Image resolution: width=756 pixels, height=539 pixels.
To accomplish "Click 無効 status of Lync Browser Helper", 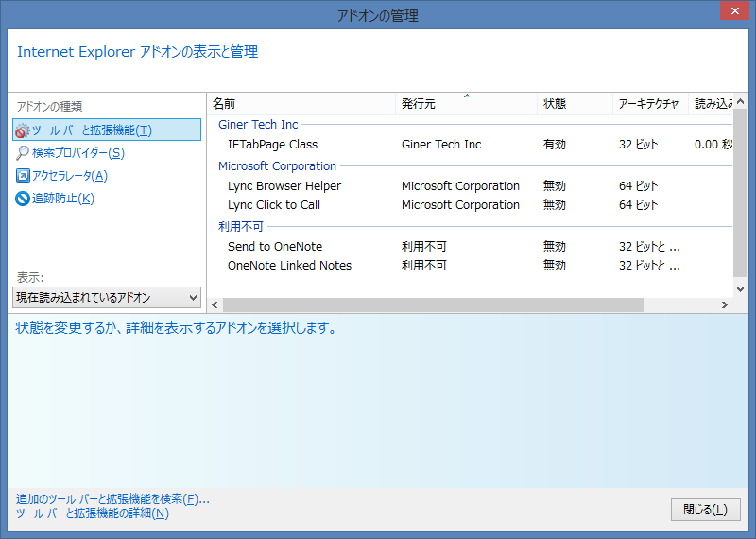I will tap(555, 185).
